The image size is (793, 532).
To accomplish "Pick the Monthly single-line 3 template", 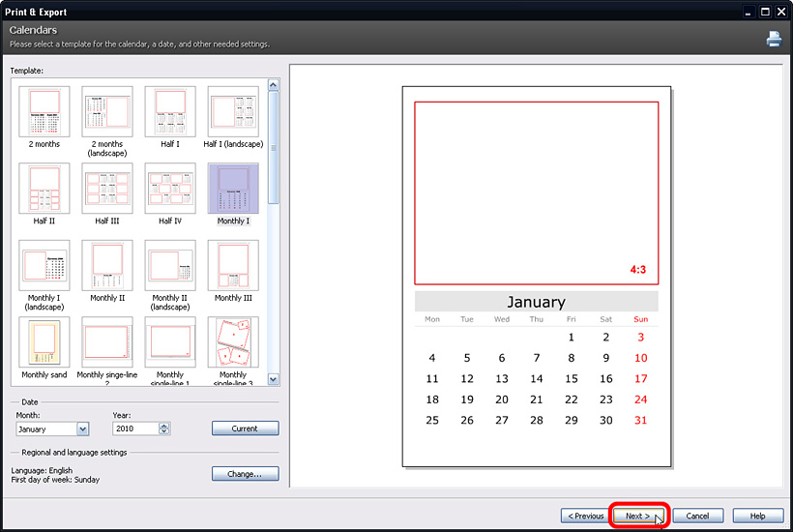I will click(x=233, y=342).
